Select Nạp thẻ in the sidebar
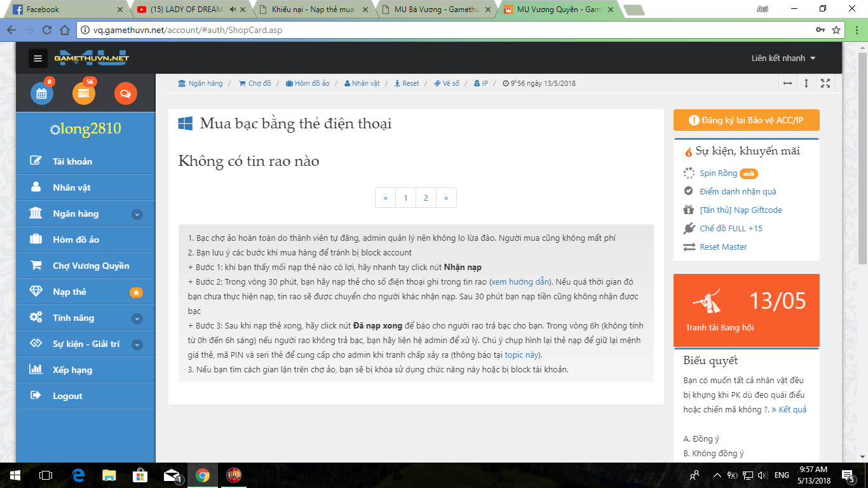This screenshot has width=868, height=488. point(70,292)
